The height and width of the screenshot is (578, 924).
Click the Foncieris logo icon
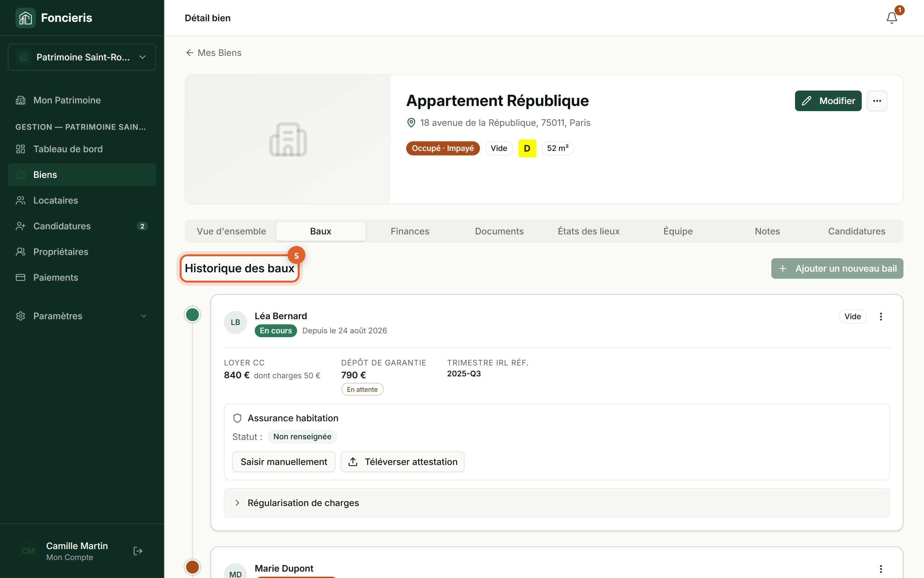coord(25,18)
